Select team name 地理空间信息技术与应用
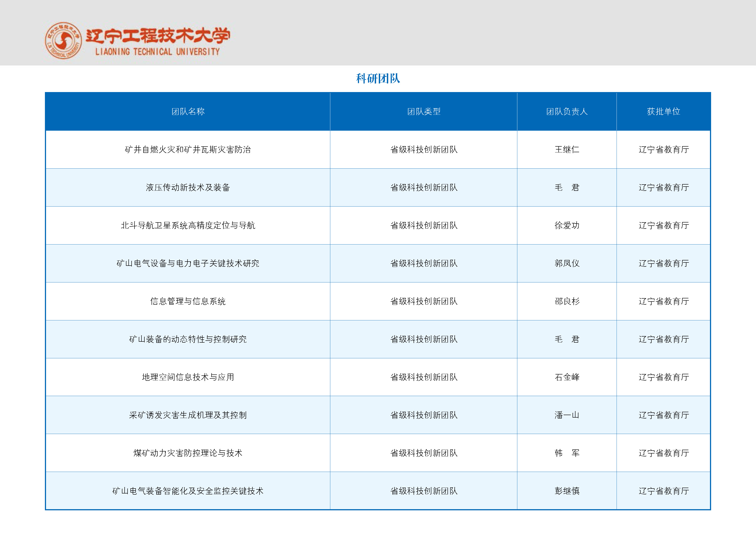 (x=188, y=377)
